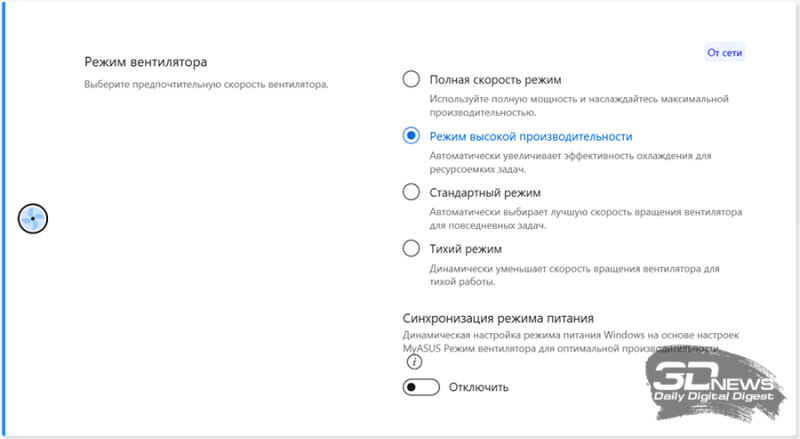Toggle the power mode sync switch
Screen dimensions: 800x439
421,387
